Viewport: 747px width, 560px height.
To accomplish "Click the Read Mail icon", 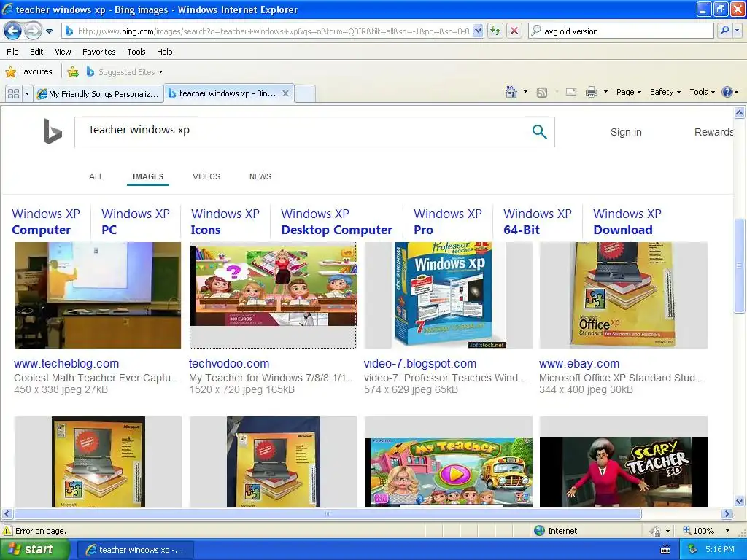I will pyautogui.click(x=571, y=92).
